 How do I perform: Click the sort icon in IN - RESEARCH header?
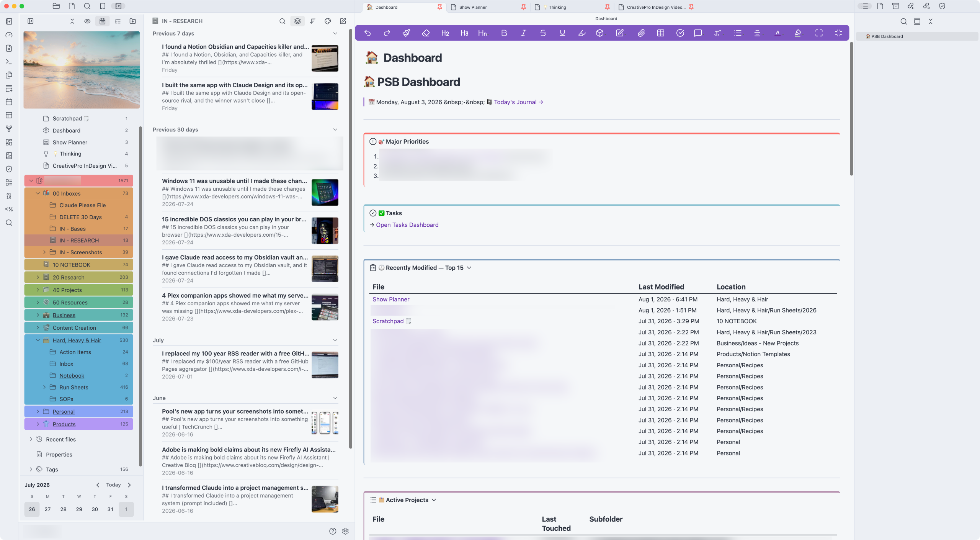313,21
